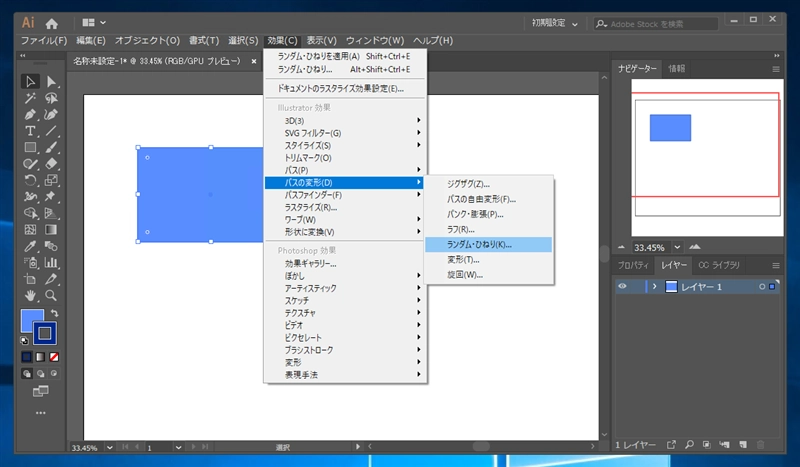The image size is (800, 467).
Task: Switch to 情報 panel tab
Action: pyautogui.click(x=677, y=68)
